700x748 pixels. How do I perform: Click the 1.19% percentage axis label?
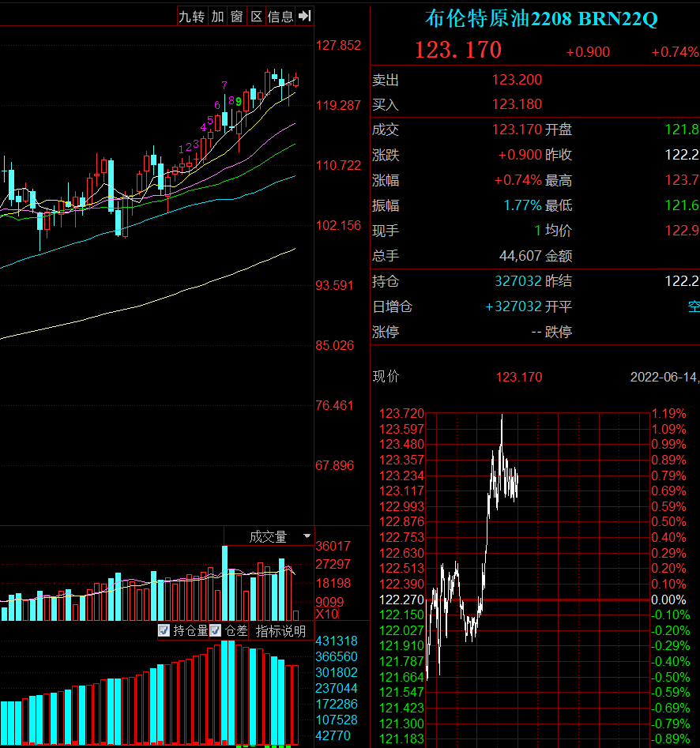pyautogui.click(x=668, y=413)
